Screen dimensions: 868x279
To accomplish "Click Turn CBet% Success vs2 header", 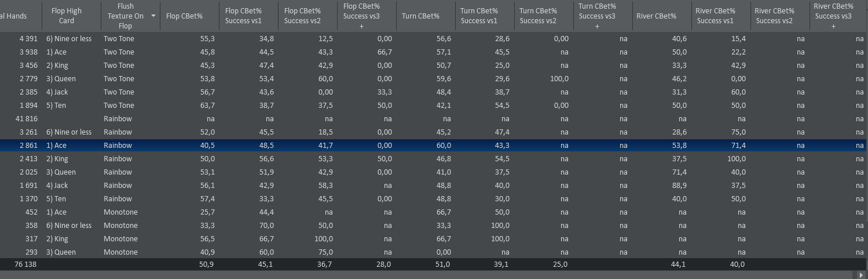I will point(538,16).
